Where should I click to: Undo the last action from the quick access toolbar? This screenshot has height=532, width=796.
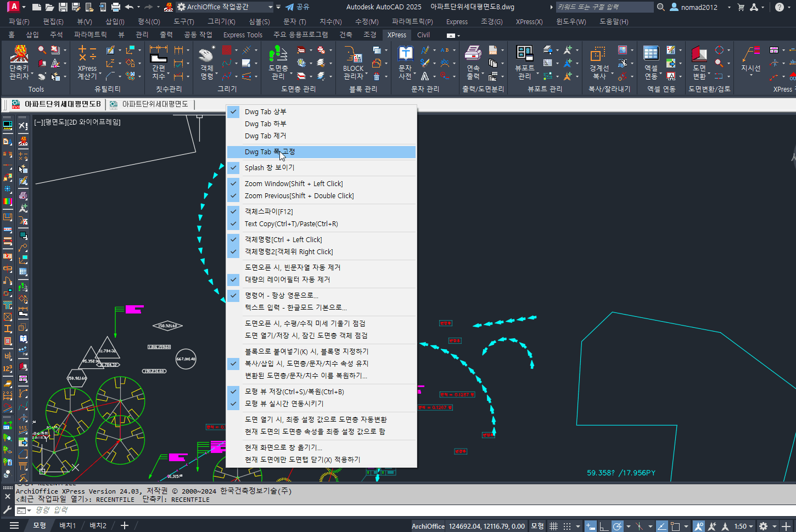click(x=129, y=7)
